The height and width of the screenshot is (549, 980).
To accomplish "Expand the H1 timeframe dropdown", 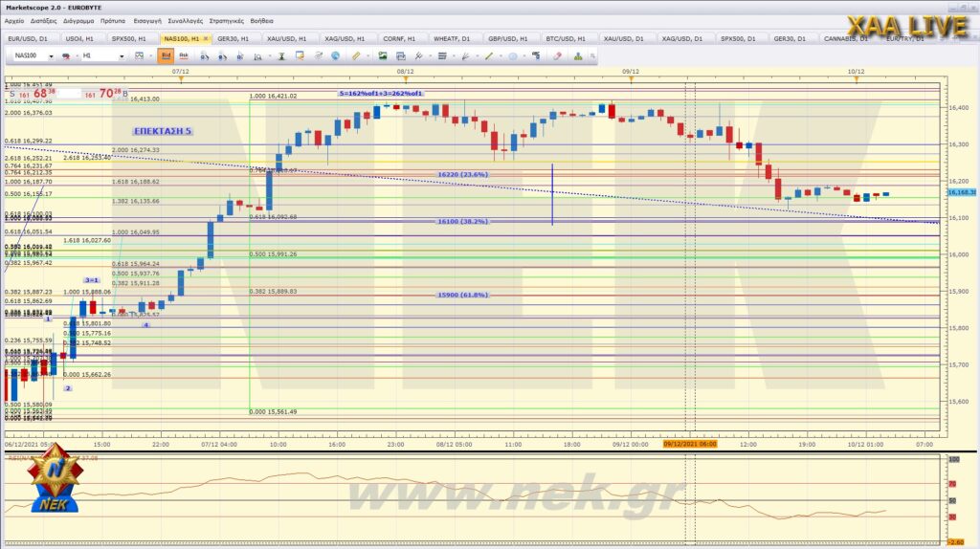I will pyautogui.click(x=122, y=56).
